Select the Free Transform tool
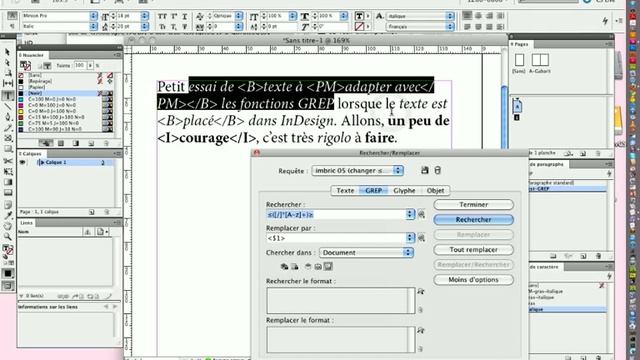640x360 pixels. 8,171
